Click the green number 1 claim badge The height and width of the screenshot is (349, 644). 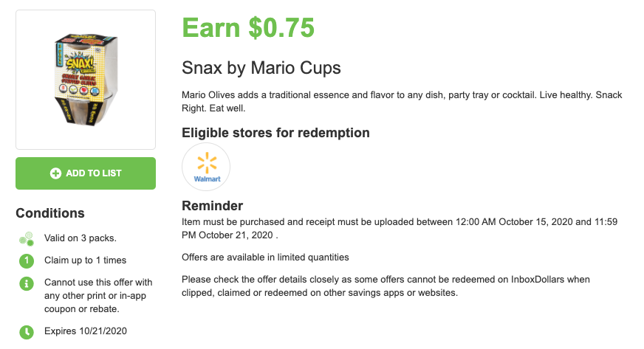point(26,260)
